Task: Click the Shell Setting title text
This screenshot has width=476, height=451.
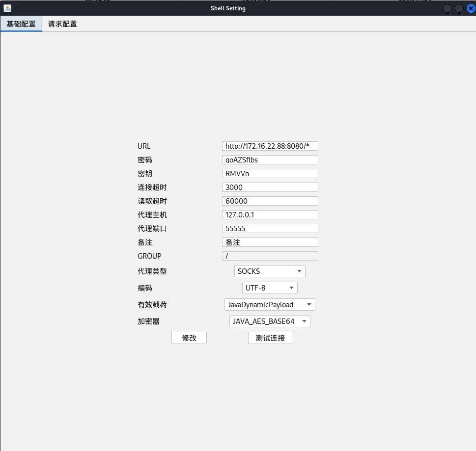Action: click(x=228, y=8)
